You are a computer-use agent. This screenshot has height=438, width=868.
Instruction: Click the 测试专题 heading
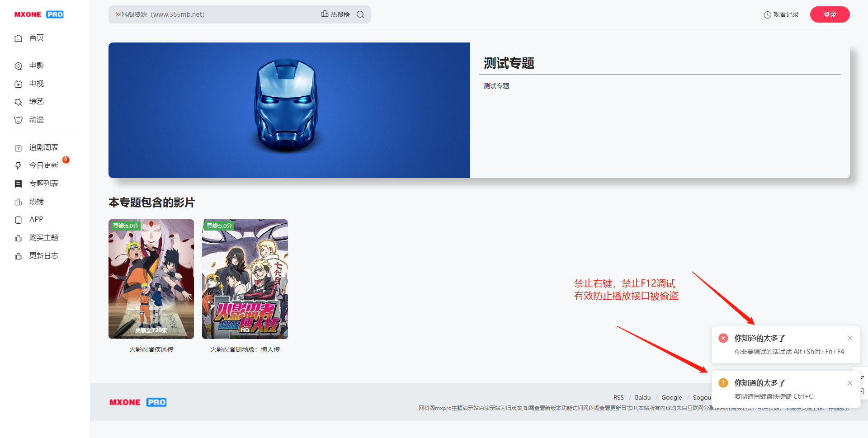click(509, 63)
